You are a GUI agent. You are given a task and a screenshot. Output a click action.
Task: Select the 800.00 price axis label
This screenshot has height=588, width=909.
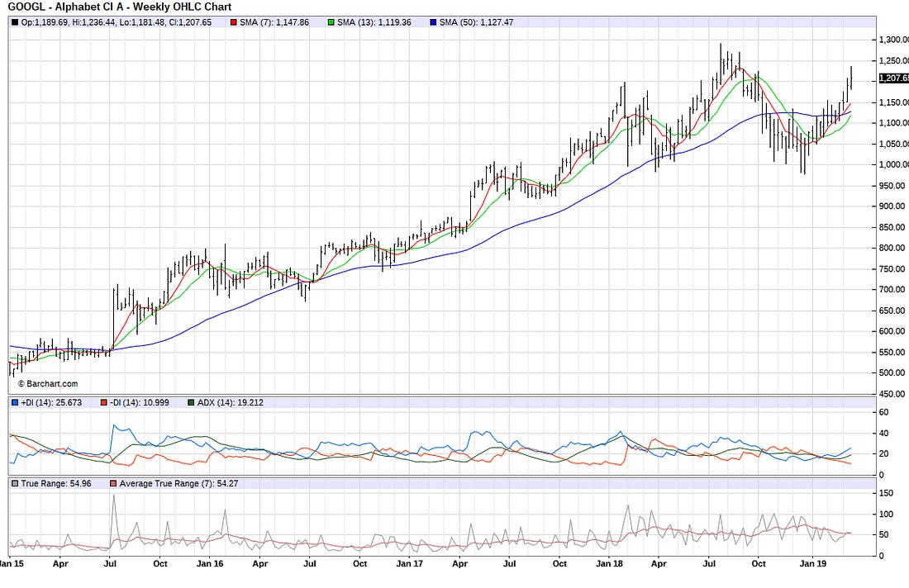point(892,248)
